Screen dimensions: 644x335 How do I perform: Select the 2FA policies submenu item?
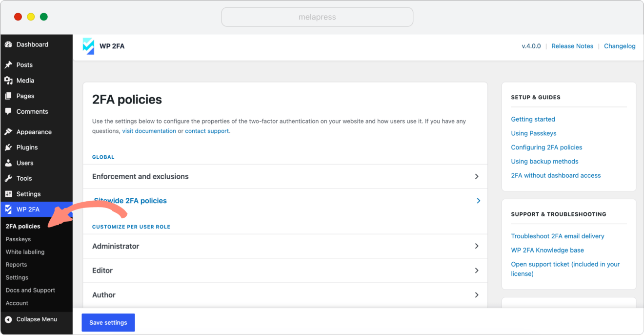click(23, 227)
